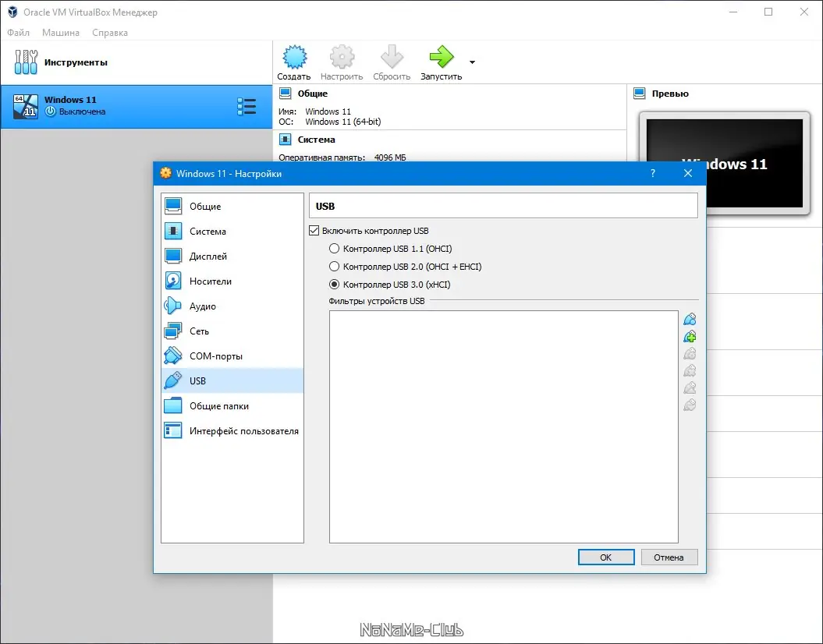Open the Файл menu
Image resolution: width=823 pixels, height=644 pixels.
click(19, 33)
